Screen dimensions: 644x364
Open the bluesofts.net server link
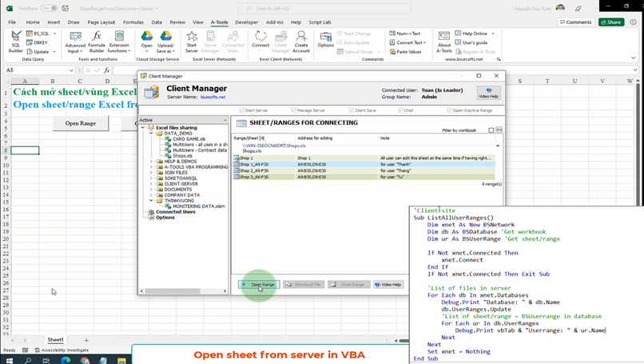213,97
